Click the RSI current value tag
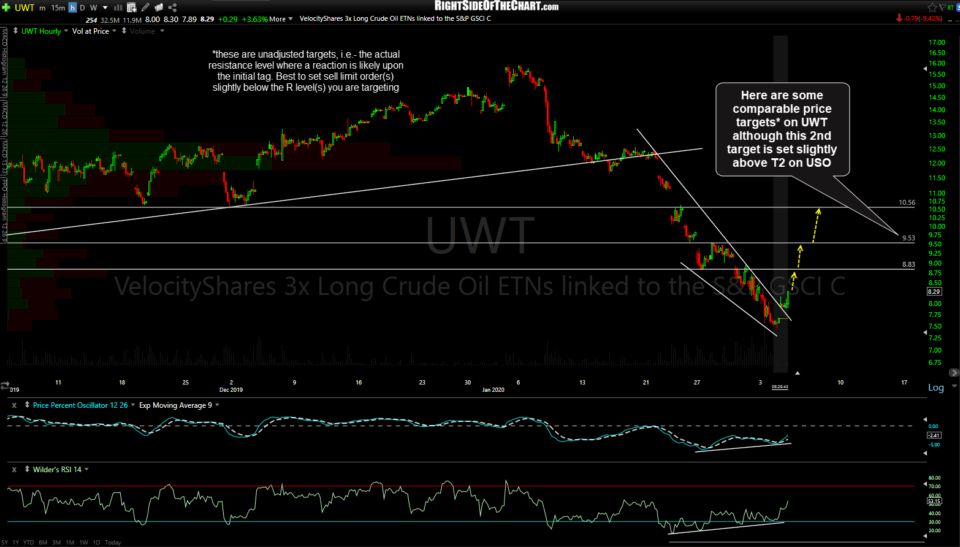 934,501
